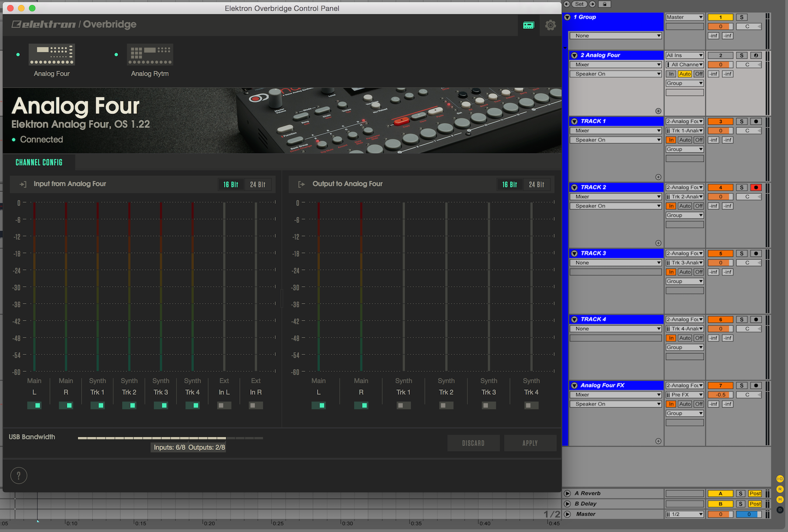The width and height of the screenshot is (788, 532).
Task: Open the All Channels dropdown
Action: tap(685, 65)
